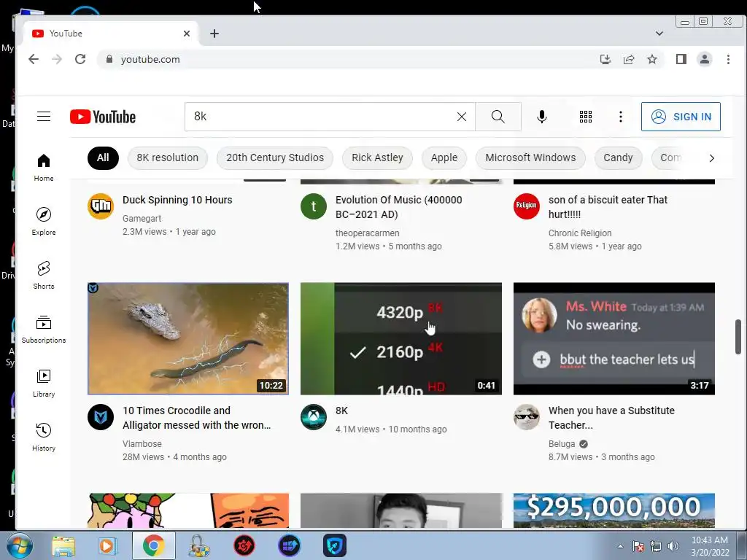The height and width of the screenshot is (560, 747).
Task: Go forward in Chrome
Action: tap(57, 59)
